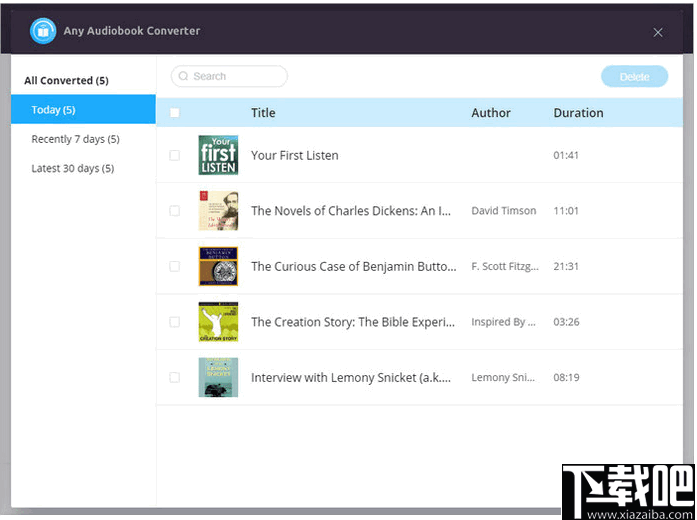The height and width of the screenshot is (520, 697).
Task: Click the Title column header
Action: click(x=263, y=113)
